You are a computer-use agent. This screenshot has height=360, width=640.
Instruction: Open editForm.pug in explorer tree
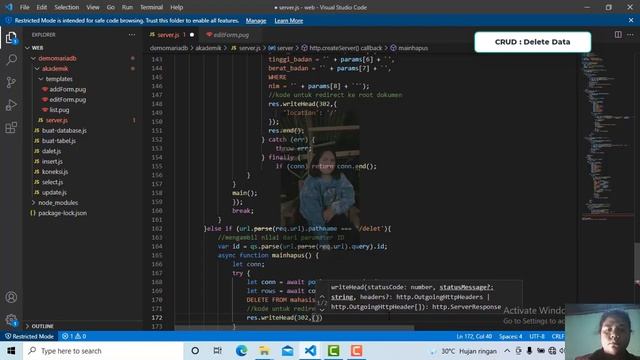[67, 100]
